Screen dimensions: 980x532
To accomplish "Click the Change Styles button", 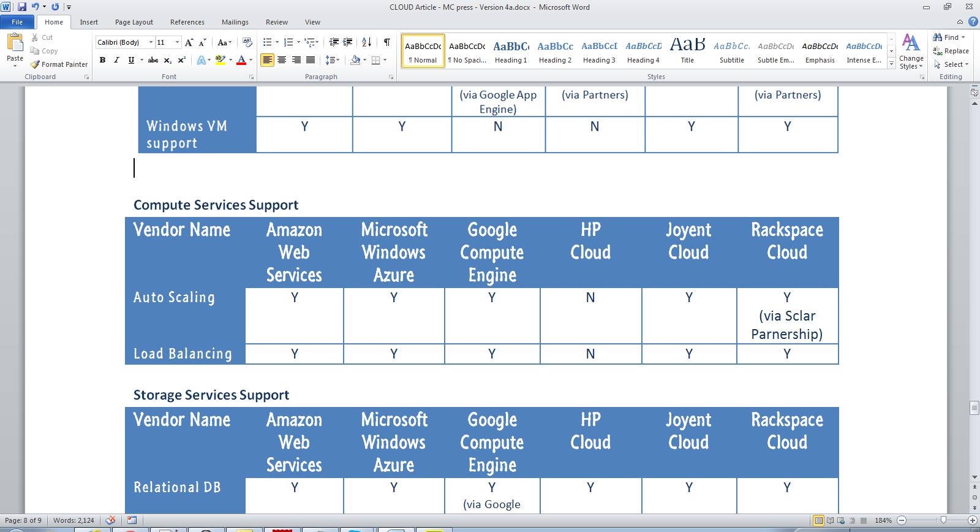I will click(911, 51).
